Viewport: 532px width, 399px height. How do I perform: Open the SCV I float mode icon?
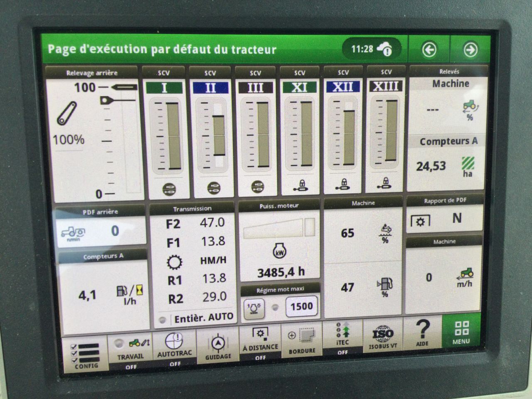coord(169,190)
